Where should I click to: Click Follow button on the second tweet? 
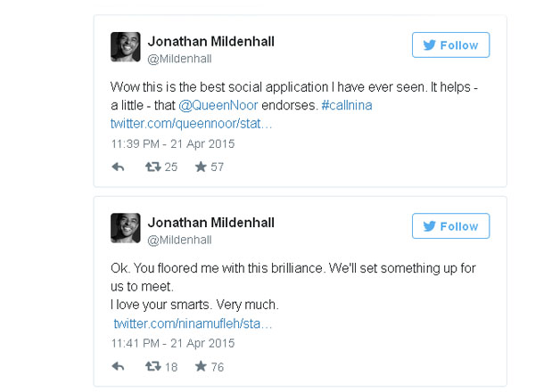click(450, 226)
